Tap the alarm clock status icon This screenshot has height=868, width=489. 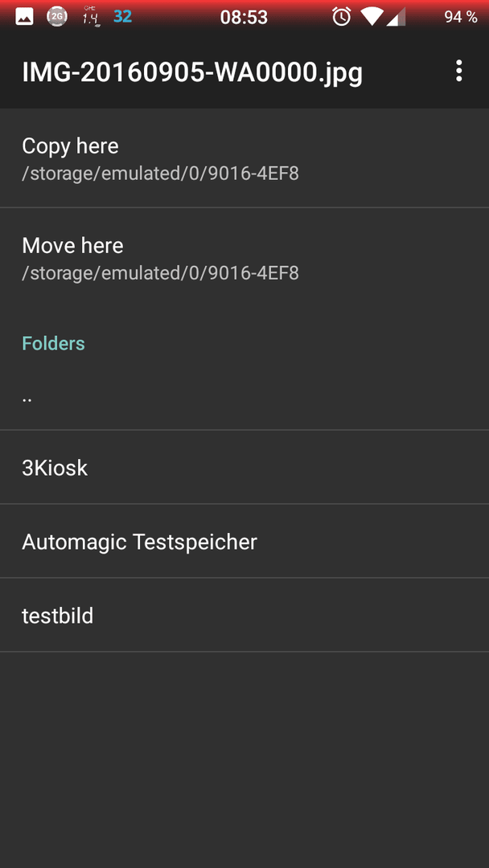click(x=341, y=17)
